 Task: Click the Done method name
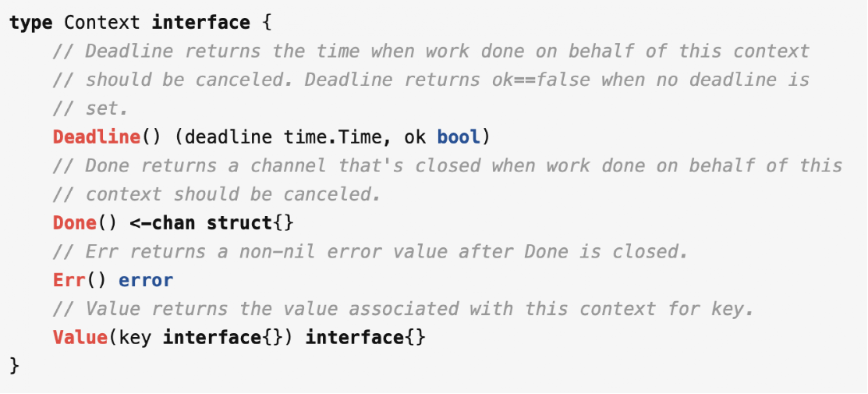point(75,223)
